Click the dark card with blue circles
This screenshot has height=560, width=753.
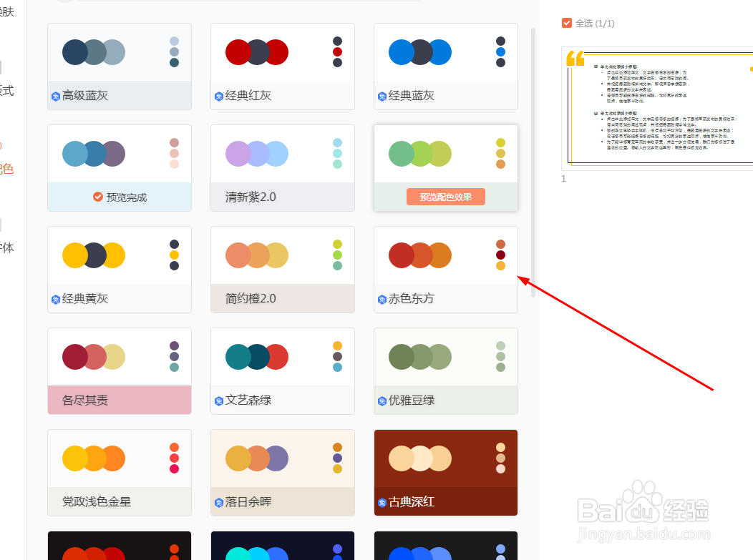(x=446, y=546)
